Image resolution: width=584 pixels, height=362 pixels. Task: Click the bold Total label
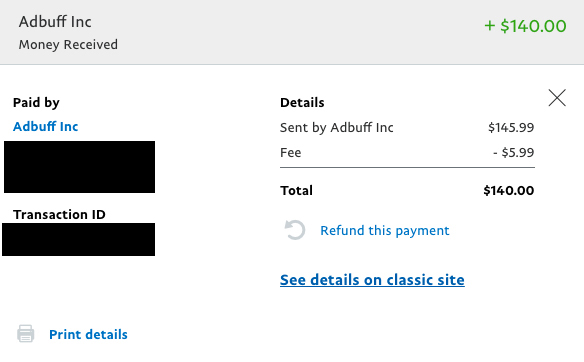(296, 191)
